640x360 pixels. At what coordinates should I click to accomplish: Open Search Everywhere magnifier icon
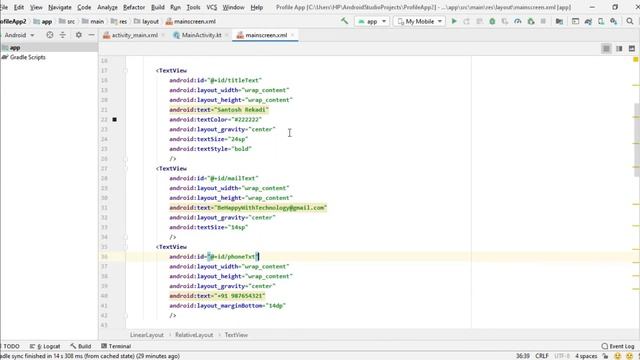tap(630, 21)
